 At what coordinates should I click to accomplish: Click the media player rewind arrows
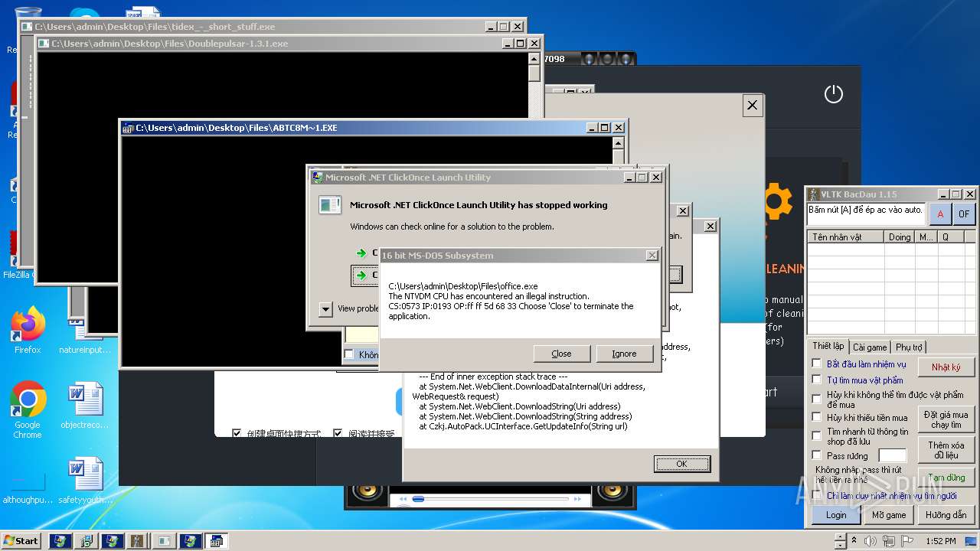point(403,500)
